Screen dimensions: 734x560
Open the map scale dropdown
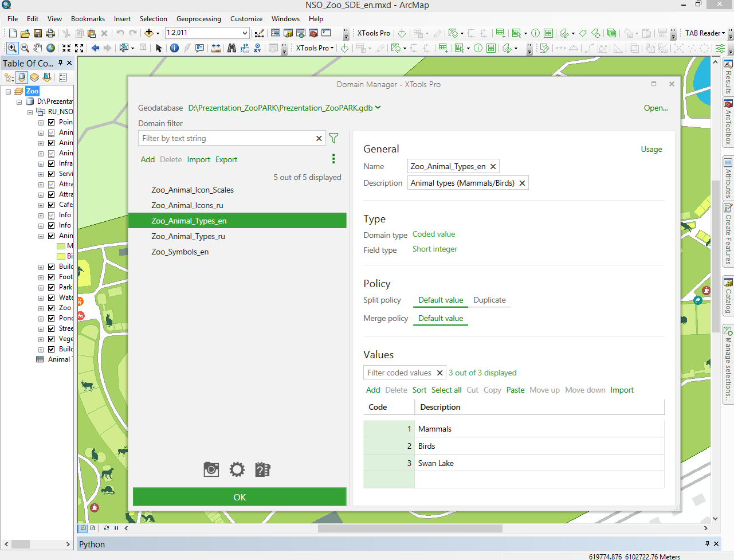[x=245, y=33]
